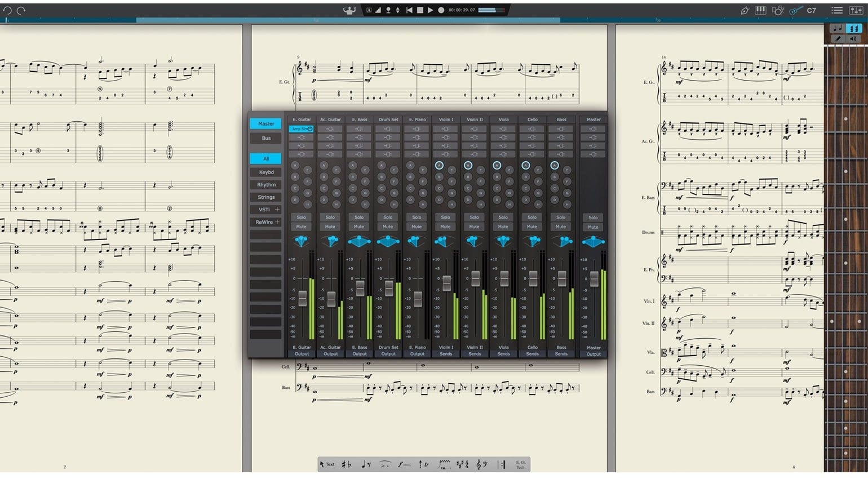
Task: Open the mixer icon at top right
Action: (856, 10)
